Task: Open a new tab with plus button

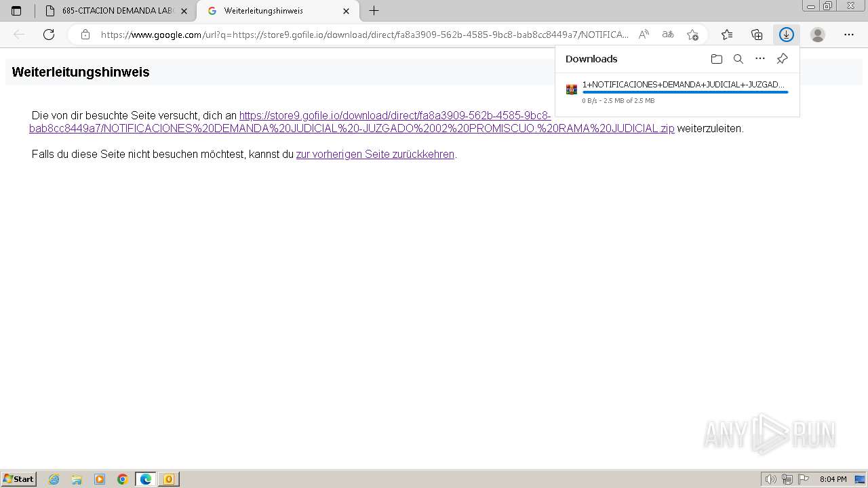Action: tap(374, 11)
